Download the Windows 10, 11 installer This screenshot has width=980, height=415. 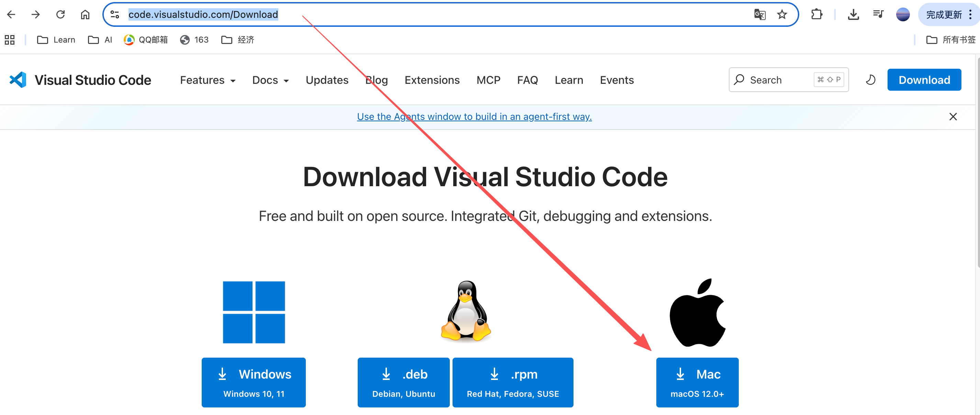tap(253, 382)
